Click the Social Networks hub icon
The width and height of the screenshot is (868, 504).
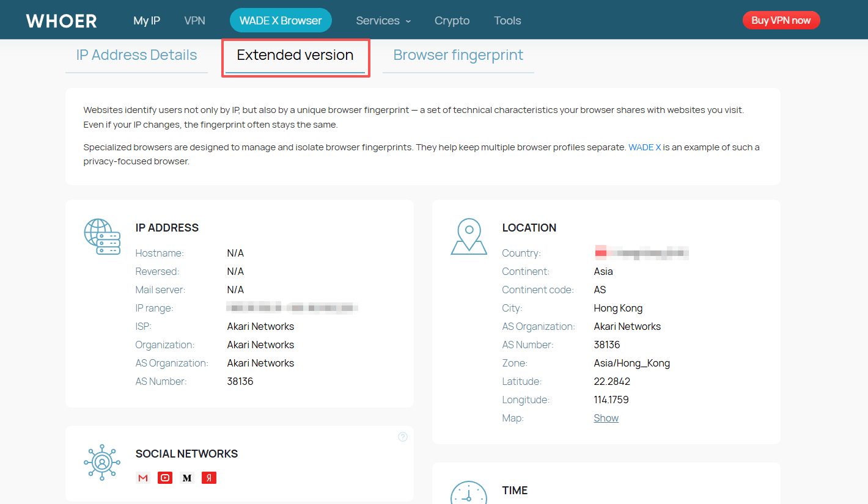click(101, 462)
